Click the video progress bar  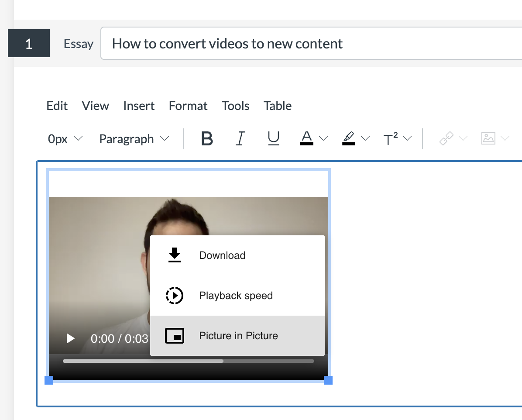[189, 361]
